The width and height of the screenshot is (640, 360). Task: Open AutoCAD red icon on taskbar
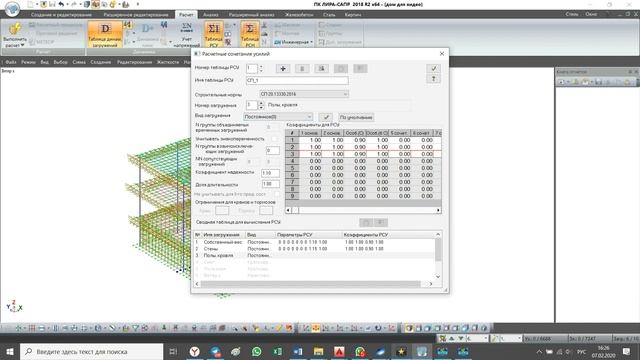point(339,351)
